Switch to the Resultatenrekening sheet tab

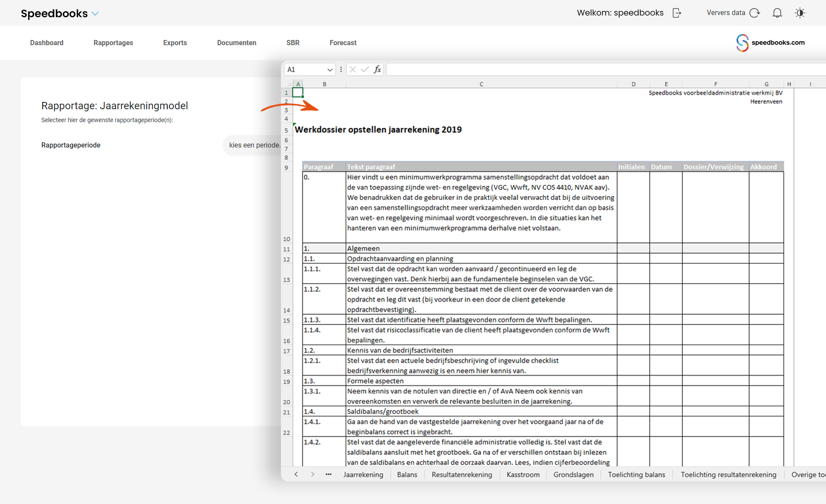pos(462,475)
